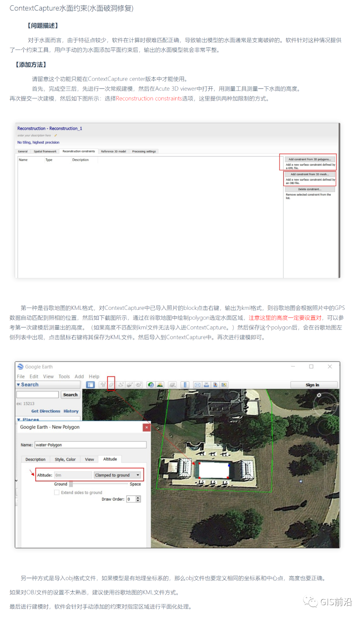This screenshot has width=364, height=618.
Task: Open the Processing settings tab
Action: 144,151
